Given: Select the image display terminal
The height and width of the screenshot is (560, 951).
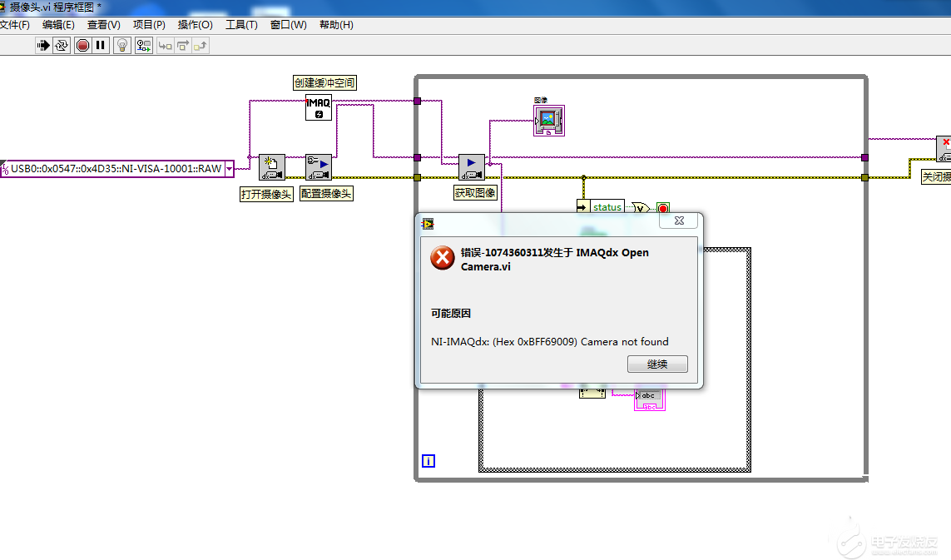Looking at the screenshot, I should tap(548, 120).
